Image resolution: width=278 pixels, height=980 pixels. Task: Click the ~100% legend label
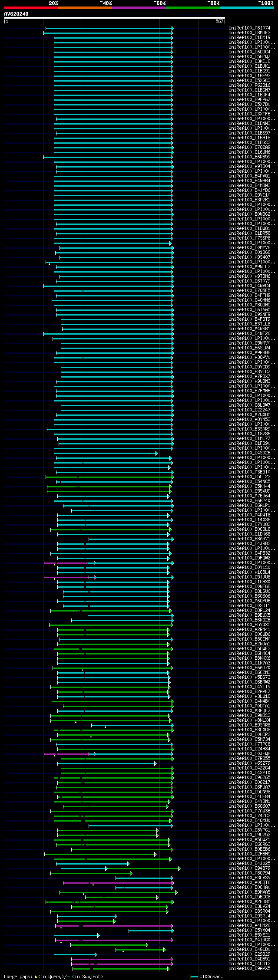[266, 3]
